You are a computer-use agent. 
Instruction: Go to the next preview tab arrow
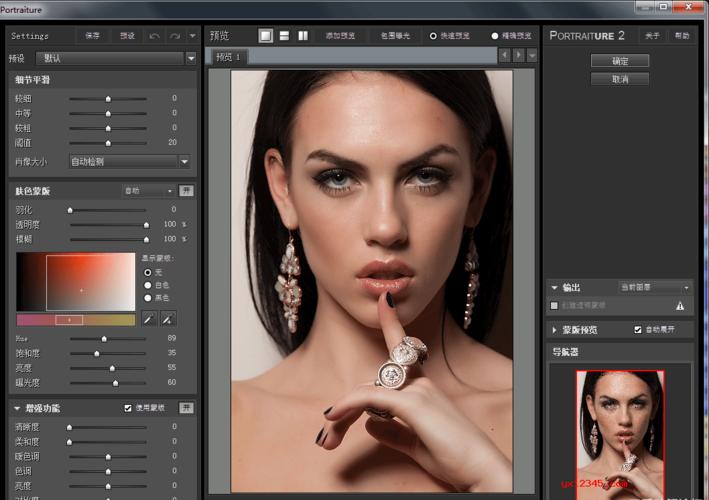pos(518,55)
